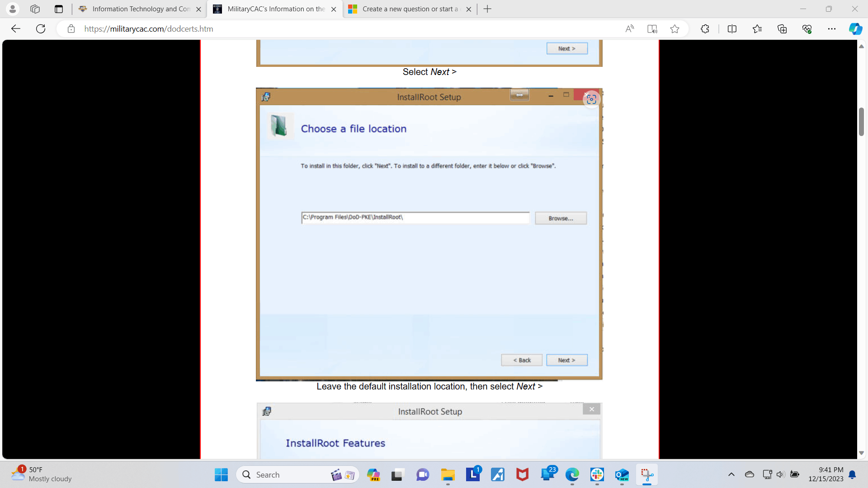868x488 pixels.
Task: Open the Copilot sidebar icon
Action: click(855, 29)
